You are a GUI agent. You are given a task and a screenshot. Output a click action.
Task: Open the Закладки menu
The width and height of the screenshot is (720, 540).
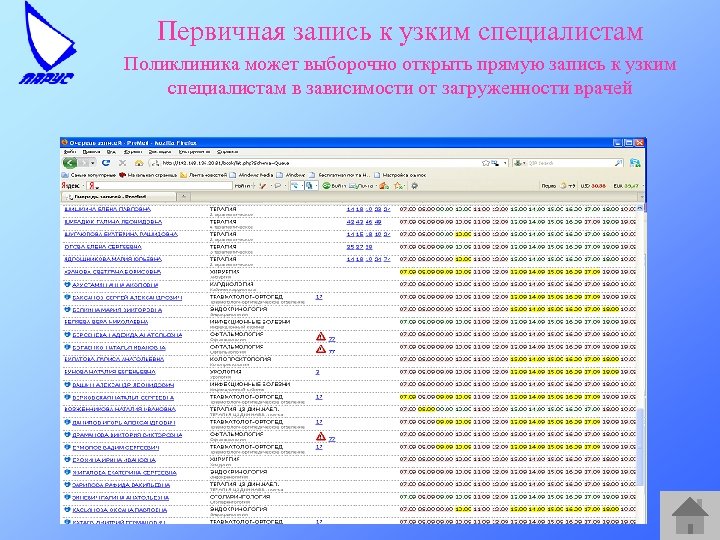tap(160, 152)
